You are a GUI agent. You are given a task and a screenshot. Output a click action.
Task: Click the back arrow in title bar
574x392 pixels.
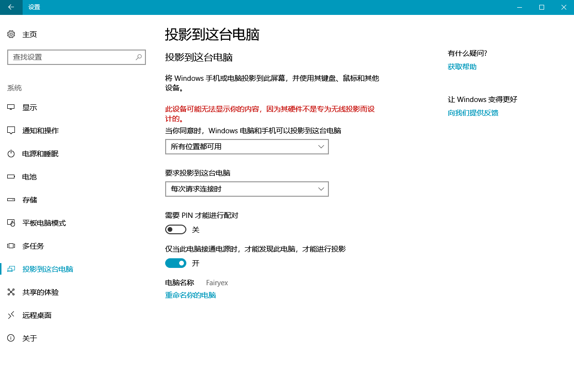[11, 7]
